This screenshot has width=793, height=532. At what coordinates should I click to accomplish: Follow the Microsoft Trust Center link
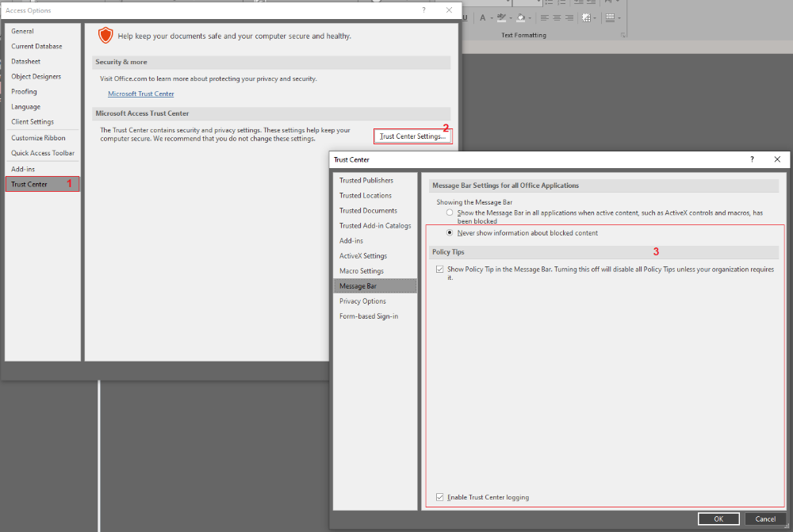[x=140, y=94]
